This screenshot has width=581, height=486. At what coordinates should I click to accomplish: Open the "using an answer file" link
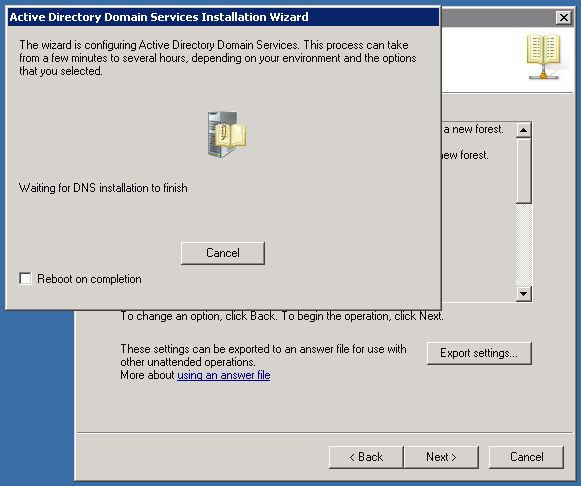[223, 375]
